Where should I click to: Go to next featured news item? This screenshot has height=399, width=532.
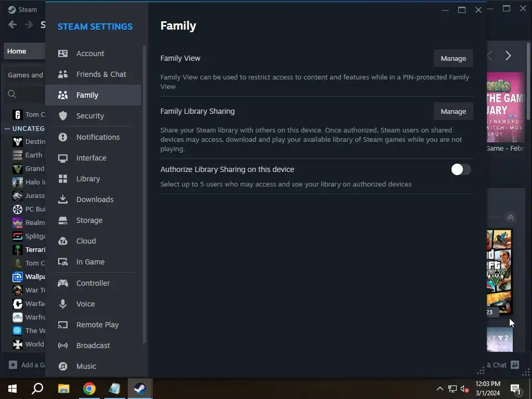(508, 56)
